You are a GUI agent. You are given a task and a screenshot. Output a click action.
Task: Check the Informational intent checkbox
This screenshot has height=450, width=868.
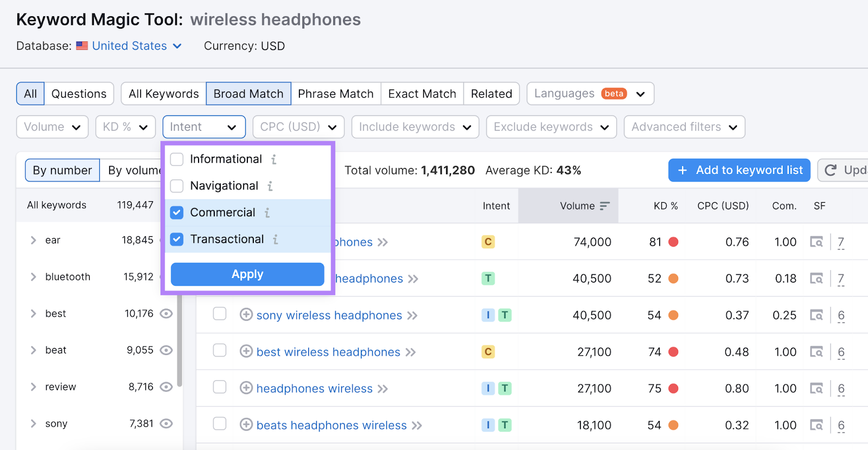pyautogui.click(x=177, y=159)
